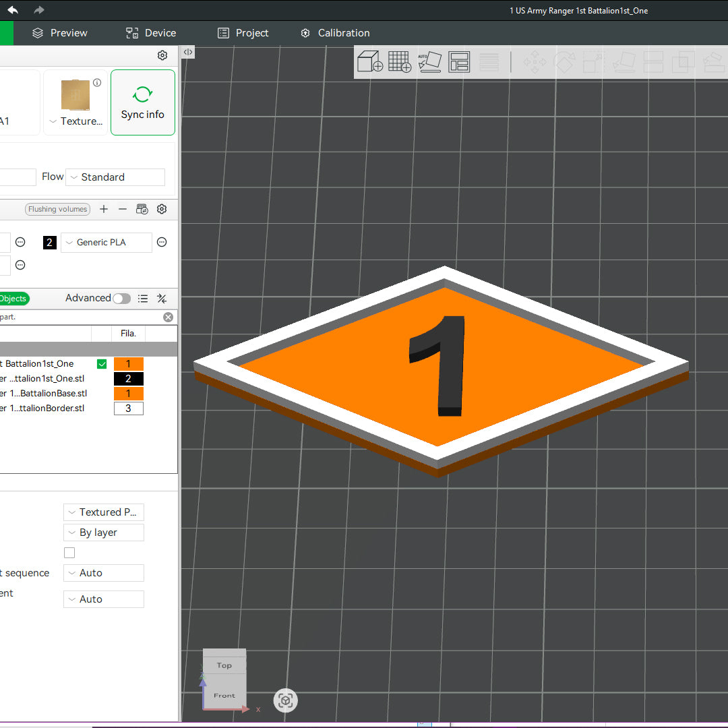
Task: Click the Arrange all objects icon
Action: 459,62
